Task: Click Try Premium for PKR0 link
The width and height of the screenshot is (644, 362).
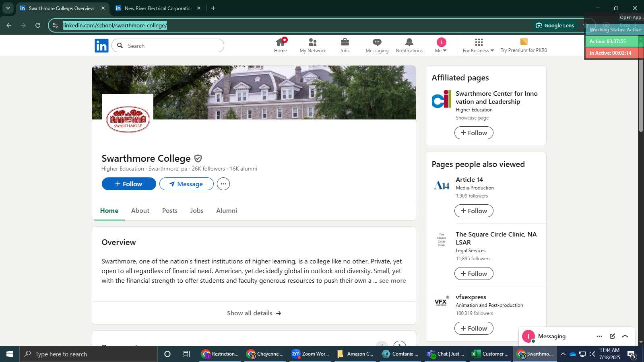Action: click(x=524, y=45)
